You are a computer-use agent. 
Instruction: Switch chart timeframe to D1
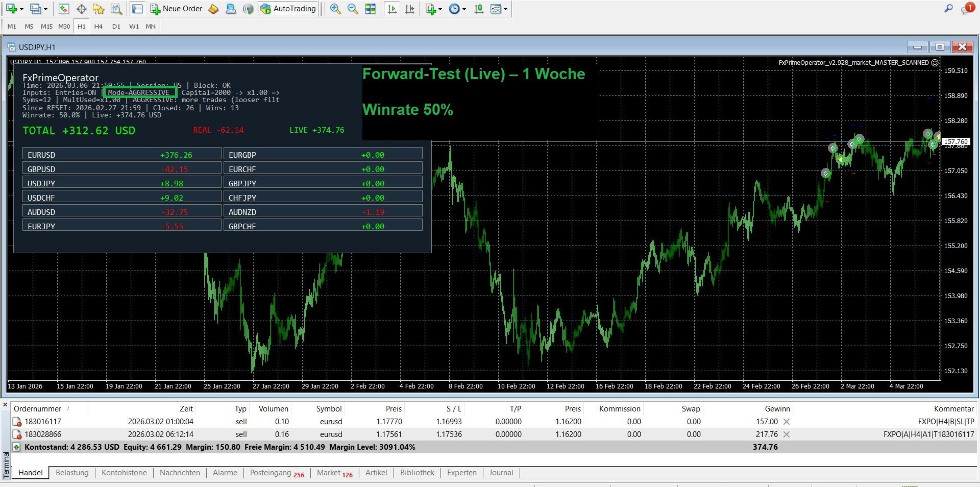click(116, 27)
